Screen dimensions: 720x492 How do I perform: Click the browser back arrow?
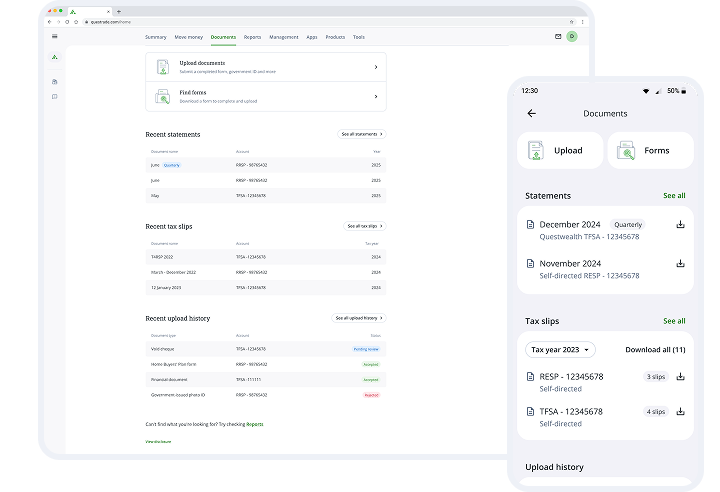point(50,22)
